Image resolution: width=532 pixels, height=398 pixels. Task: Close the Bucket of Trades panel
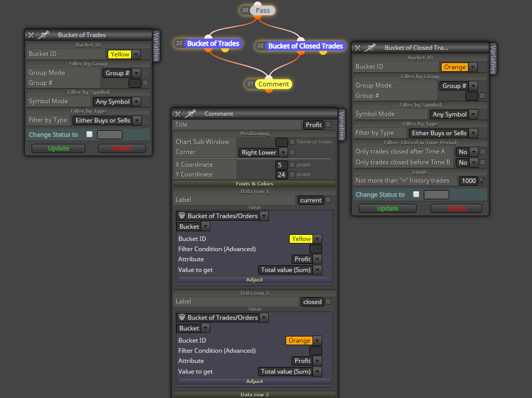click(31, 35)
